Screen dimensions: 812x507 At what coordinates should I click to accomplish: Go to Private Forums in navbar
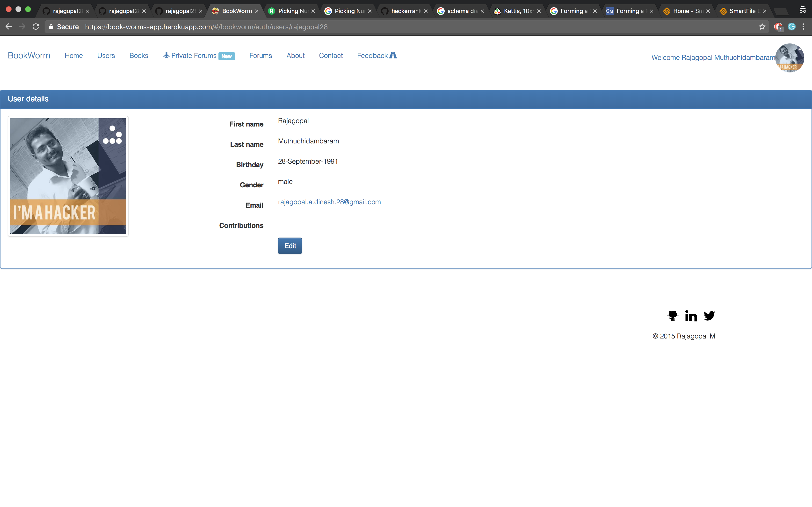coord(194,56)
